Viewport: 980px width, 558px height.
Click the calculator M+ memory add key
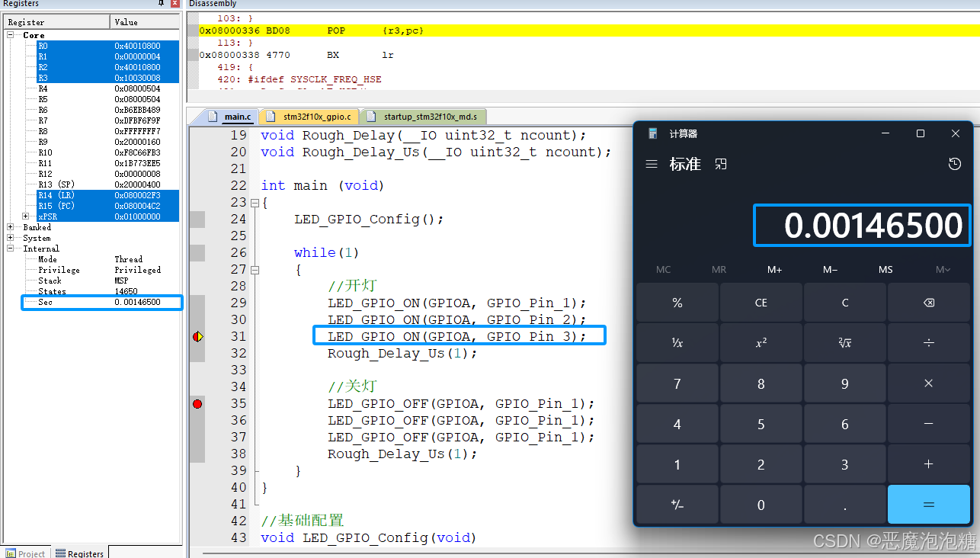click(774, 269)
